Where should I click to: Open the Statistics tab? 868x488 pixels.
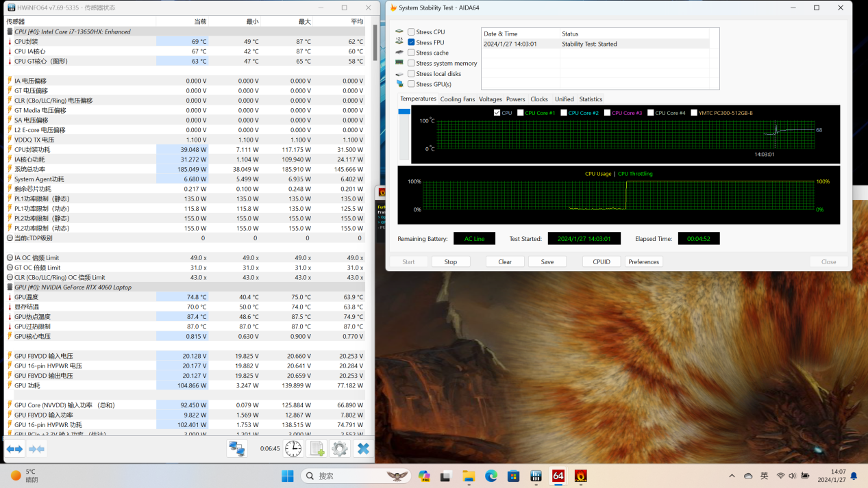pyautogui.click(x=591, y=99)
